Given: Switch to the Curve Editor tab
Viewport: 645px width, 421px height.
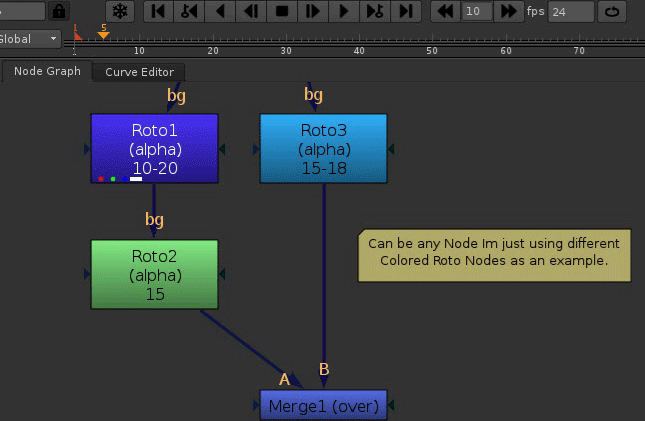Looking at the screenshot, I should pyautogui.click(x=139, y=72).
